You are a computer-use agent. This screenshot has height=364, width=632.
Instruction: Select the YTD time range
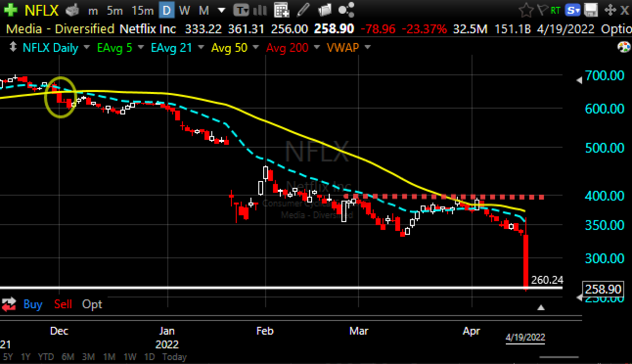[x=45, y=357]
